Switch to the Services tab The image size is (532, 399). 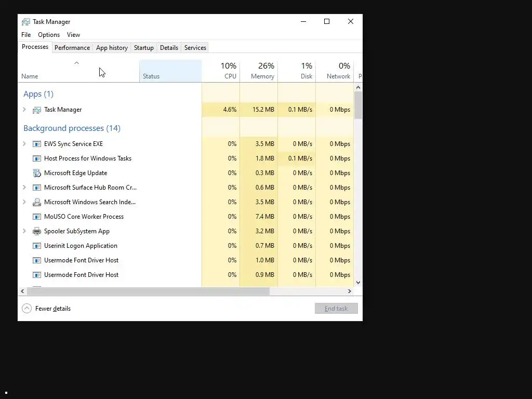coord(195,48)
